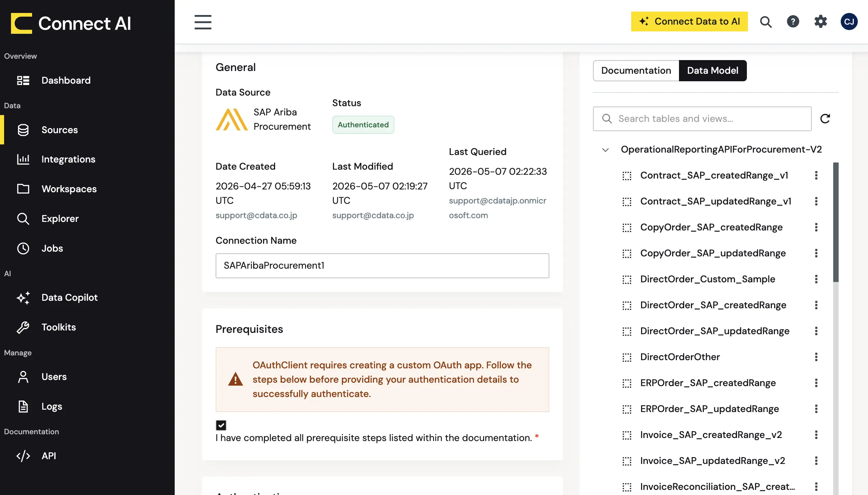The image size is (868, 495).
Task: Open options menu for DirectOrder_SAP_createdRange
Action: tap(816, 305)
